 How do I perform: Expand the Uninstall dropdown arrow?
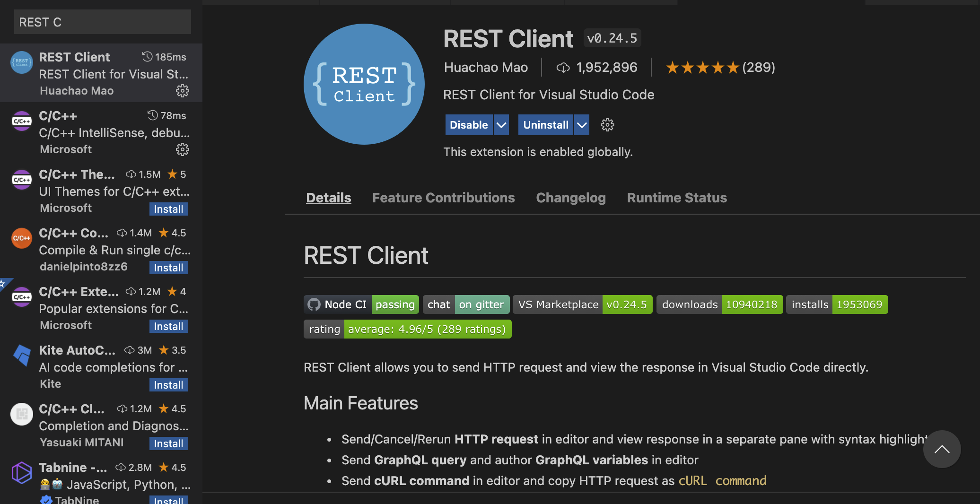click(x=582, y=125)
